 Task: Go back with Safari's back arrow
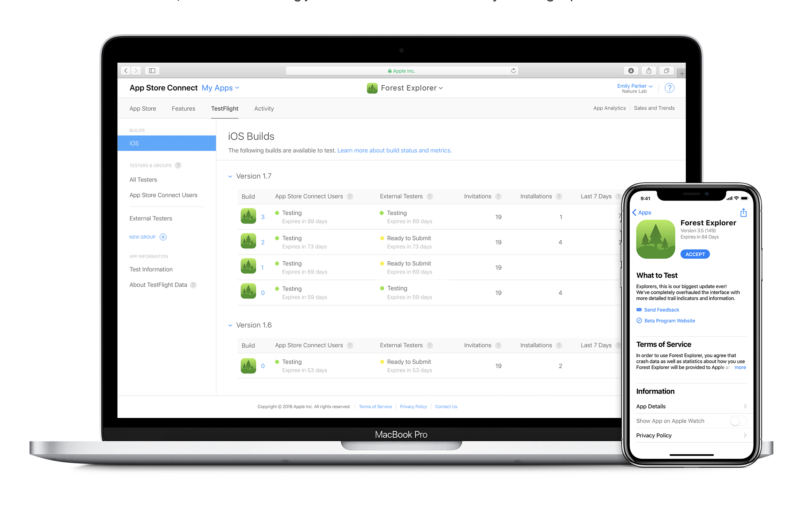pyautogui.click(x=126, y=71)
